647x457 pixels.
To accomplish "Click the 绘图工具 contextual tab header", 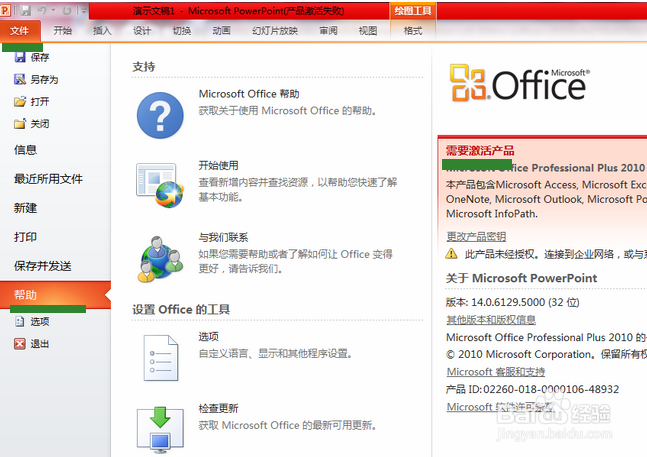I will 413,11.
